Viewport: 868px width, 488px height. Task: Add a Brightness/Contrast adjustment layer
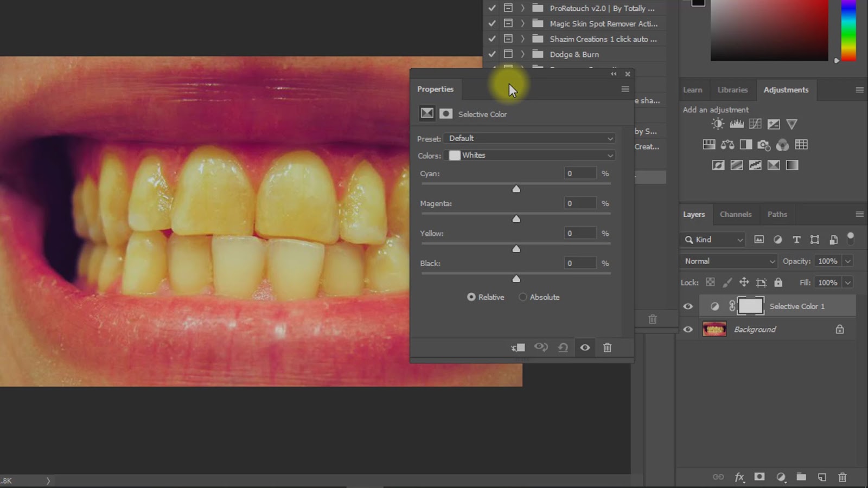(717, 124)
